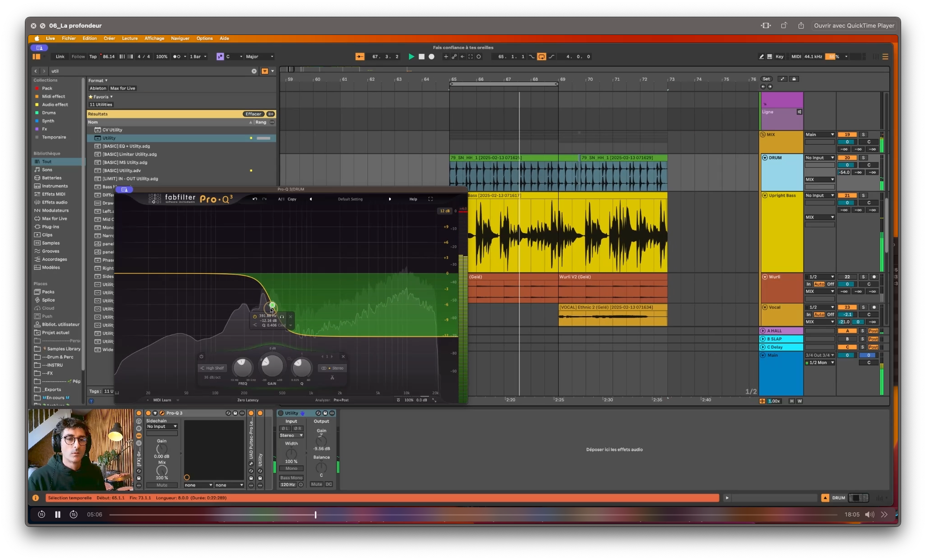Click the Effacer button in browser results
926x560 pixels.
tap(253, 114)
